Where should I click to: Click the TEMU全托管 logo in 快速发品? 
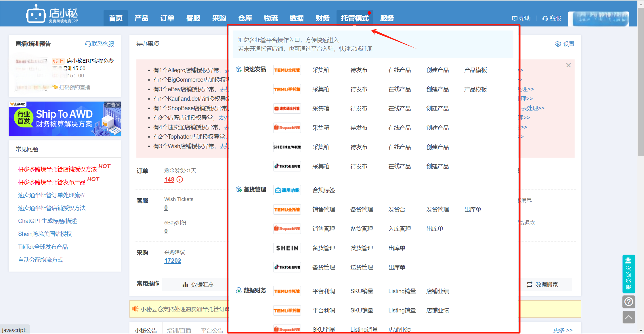pyautogui.click(x=287, y=70)
